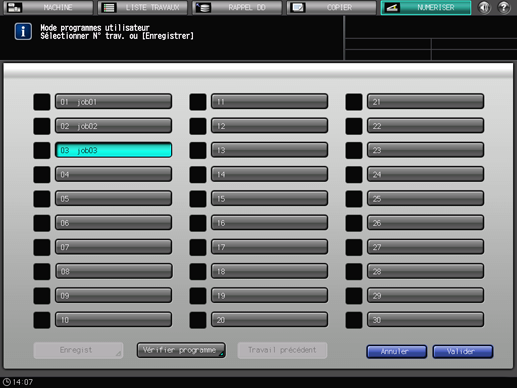517x388 pixels.
Task: Pick program slot 11
Action: pos(269,102)
